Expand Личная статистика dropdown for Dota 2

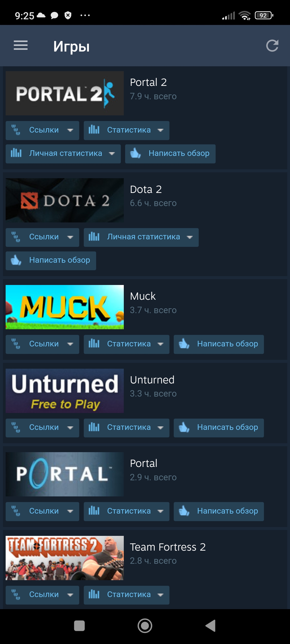[x=141, y=237]
